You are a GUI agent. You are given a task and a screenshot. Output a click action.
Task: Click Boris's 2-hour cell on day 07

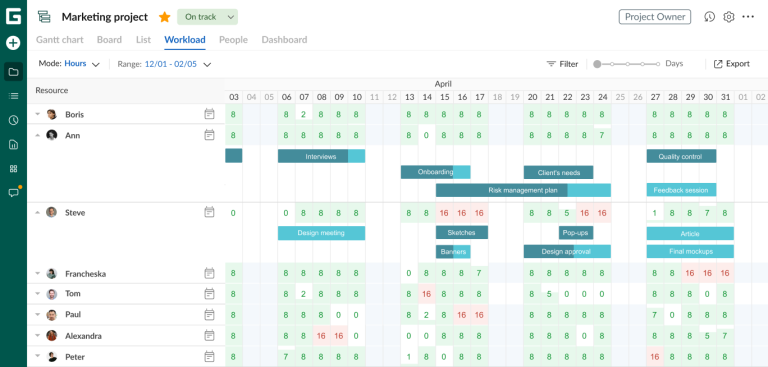click(x=304, y=114)
